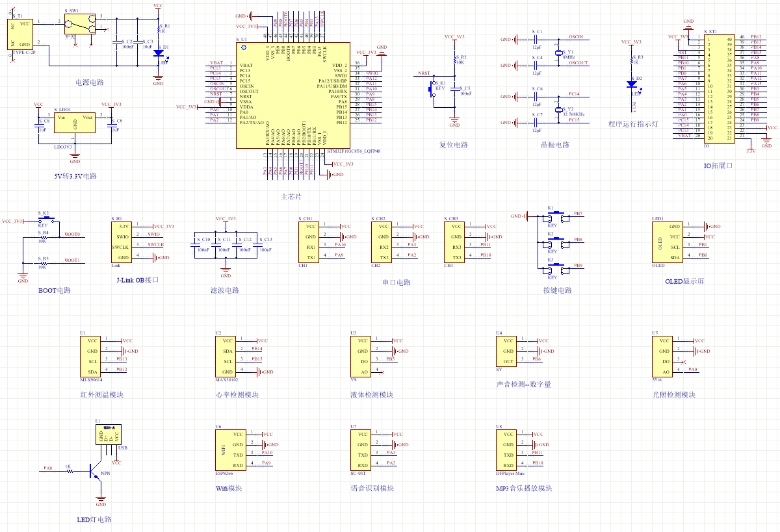
Task: Click the blue LED D1 in power circuit
Action: click(x=158, y=55)
